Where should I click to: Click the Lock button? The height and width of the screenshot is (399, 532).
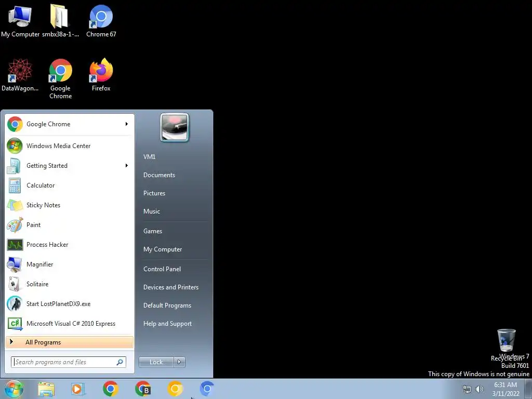point(156,362)
